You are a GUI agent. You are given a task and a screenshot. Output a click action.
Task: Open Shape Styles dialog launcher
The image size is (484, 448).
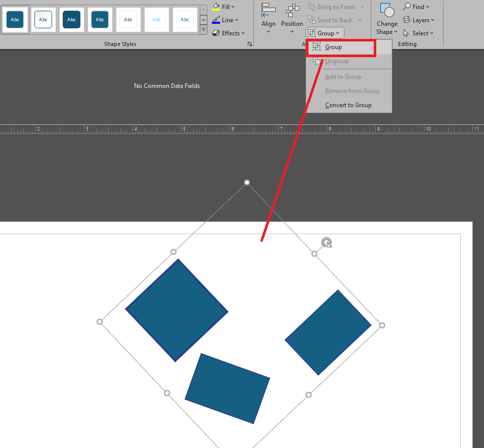pos(250,44)
